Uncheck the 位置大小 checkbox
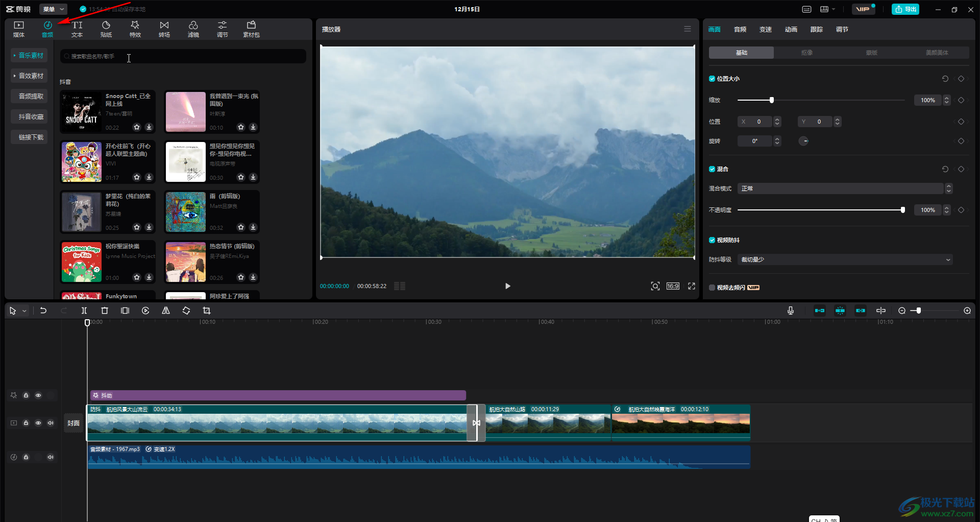This screenshot has height=522, width=980. click(x=712, y=79)
